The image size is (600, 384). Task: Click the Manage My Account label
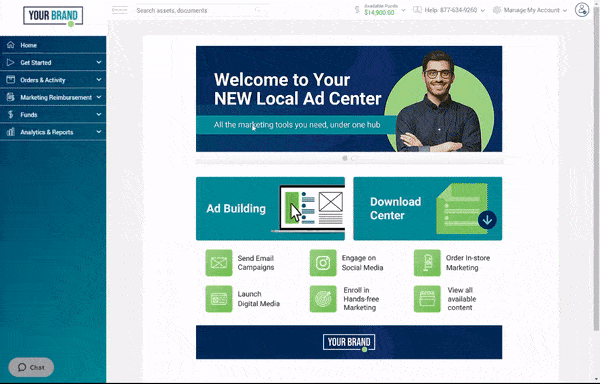(532, 10)
